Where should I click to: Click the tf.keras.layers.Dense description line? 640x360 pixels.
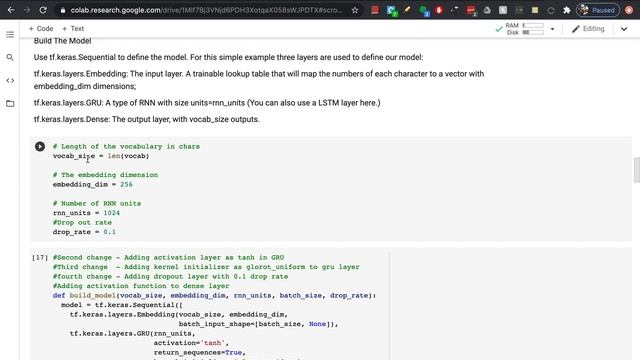click(147, 119)
